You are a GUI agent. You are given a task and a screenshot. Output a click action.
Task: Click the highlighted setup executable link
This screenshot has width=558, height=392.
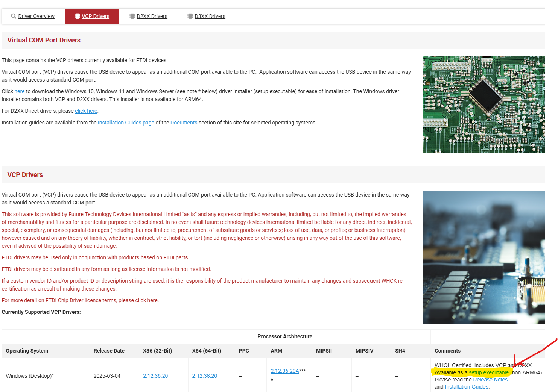[488, 372]
